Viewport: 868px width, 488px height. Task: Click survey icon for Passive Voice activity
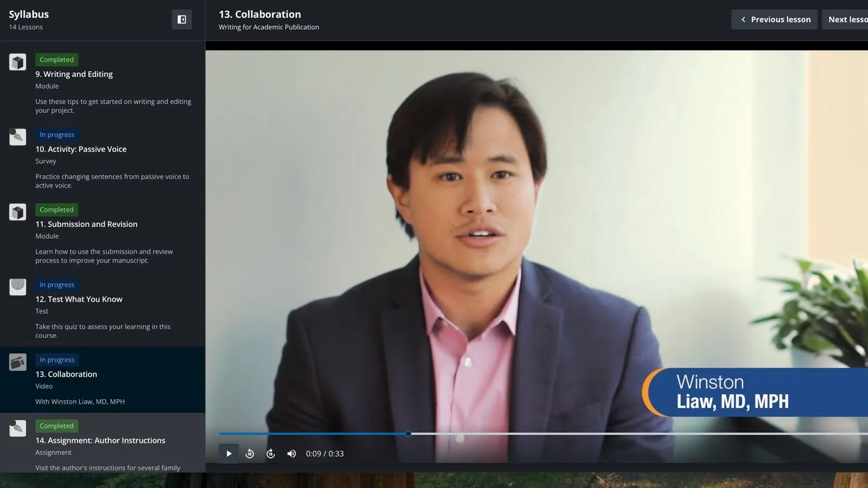coord(17,137)
